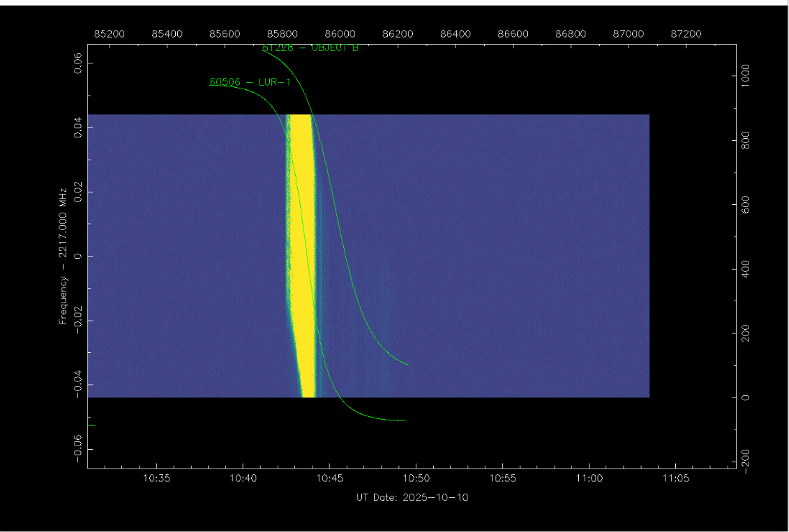Click the bright yellow signal band in spectrogram

301,251
